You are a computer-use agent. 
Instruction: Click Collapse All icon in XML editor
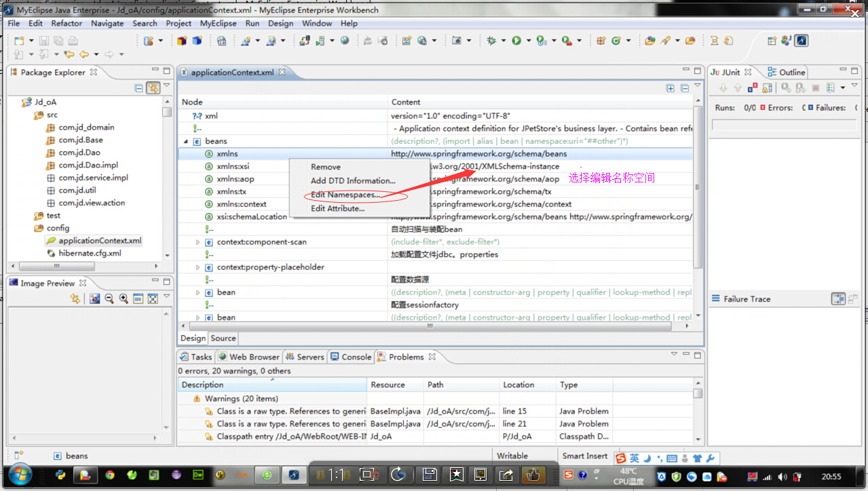point(685,88)
